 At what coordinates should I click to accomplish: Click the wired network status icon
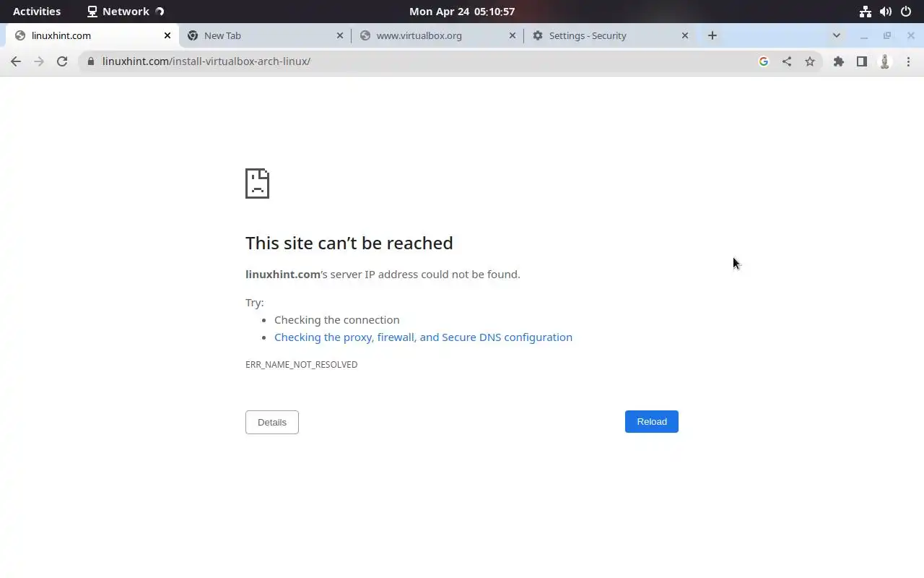(866, 12)
